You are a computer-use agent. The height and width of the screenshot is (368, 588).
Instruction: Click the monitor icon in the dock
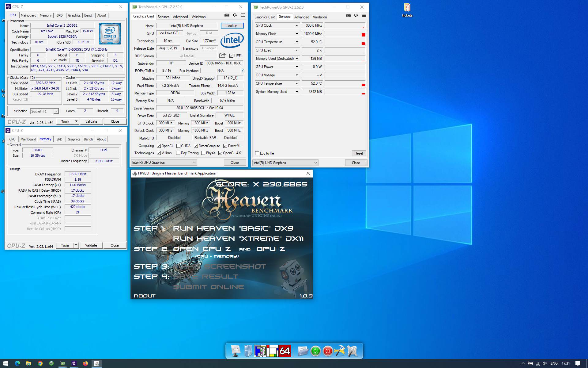(x=236, y=351)
